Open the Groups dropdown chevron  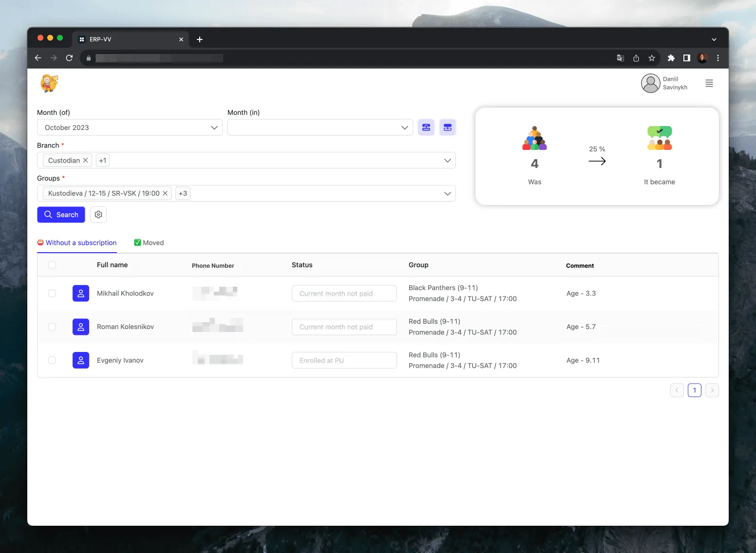coord(447,193)
